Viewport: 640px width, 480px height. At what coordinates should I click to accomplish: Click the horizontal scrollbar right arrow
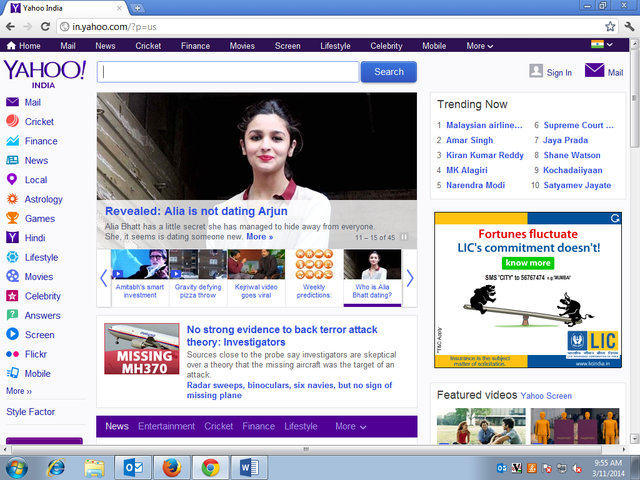624,449
